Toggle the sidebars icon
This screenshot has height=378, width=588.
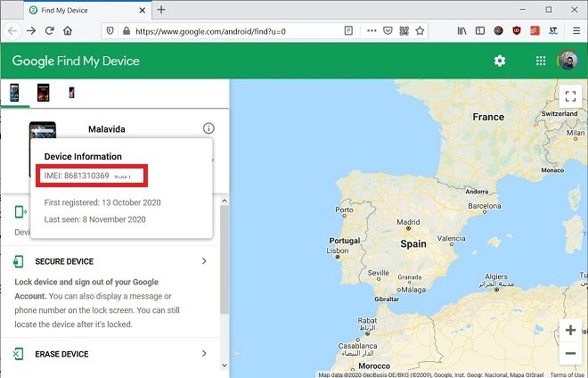coord(480,31)
